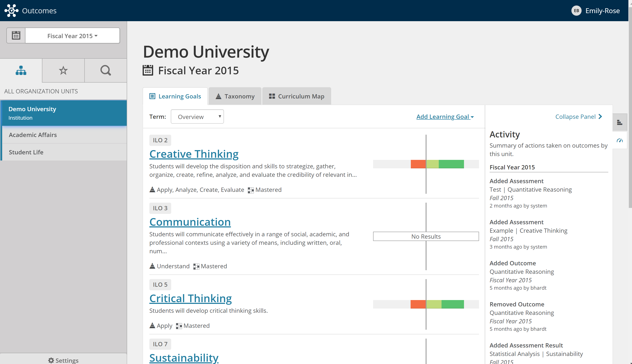Image resolution: width=632 pixels, height=364 pixels.
Task: Click the Outcomes title text in header
Action: [x=39, y=11]
